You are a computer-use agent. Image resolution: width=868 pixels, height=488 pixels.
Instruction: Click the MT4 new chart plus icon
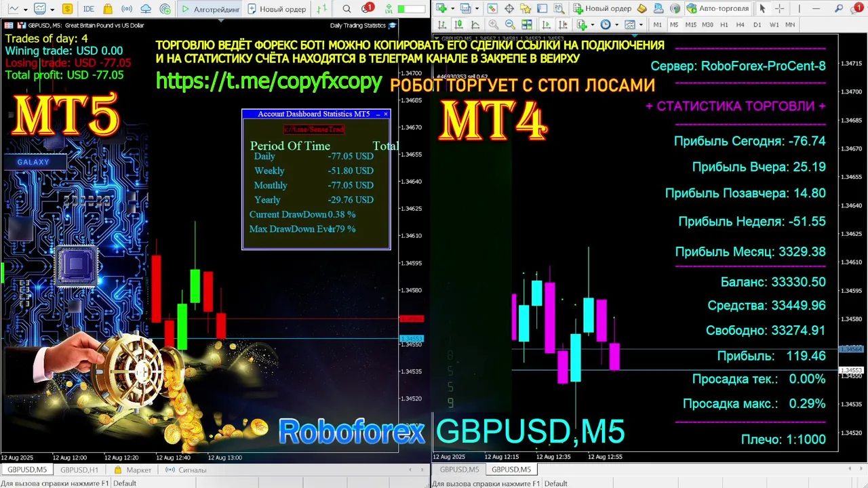441,8
